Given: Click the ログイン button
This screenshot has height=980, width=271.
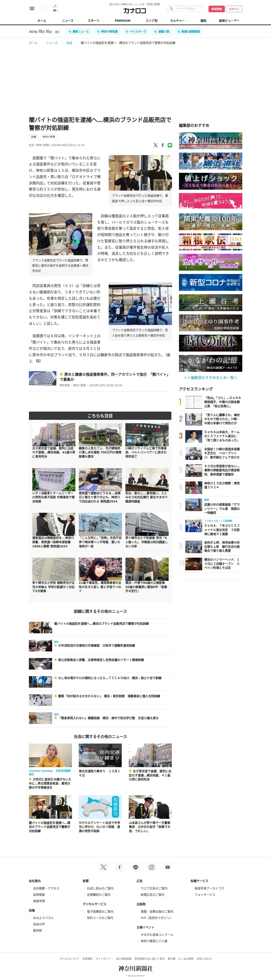Looking at the screenshot, I should coord(234,9).
